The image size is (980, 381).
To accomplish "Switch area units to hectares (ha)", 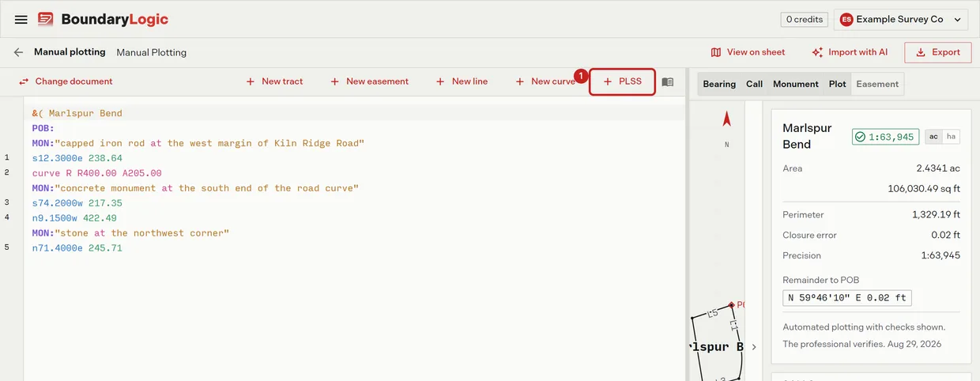I will pyautogui.click(x=951, y=137).
